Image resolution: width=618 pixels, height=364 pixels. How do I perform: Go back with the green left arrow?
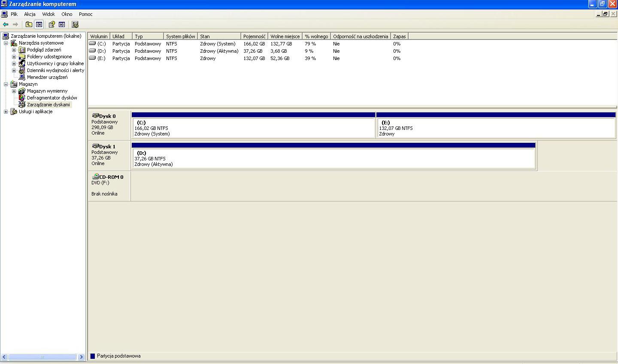pos(6,24)
